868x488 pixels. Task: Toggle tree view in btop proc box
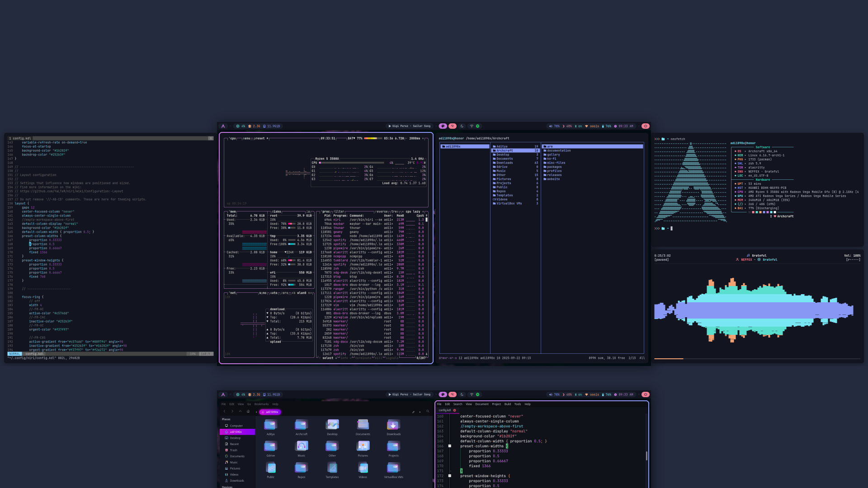click(x=395, y=211)
